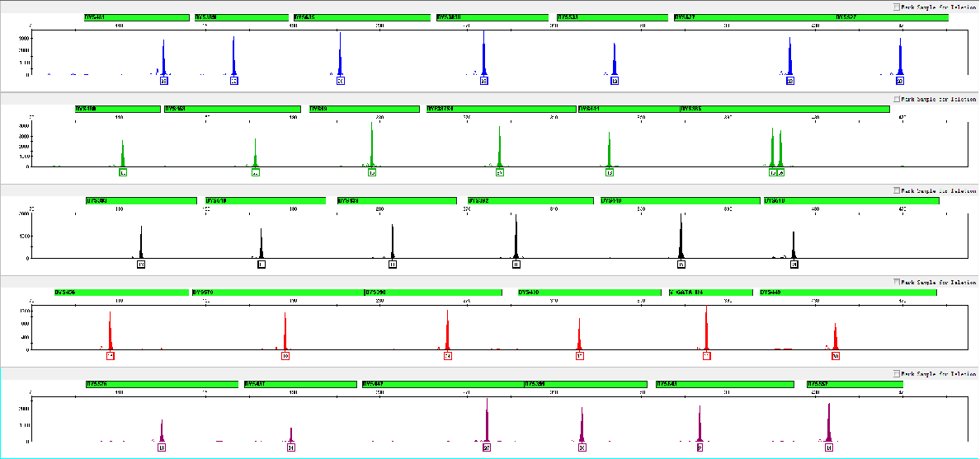Viewport: 980px width, 459px height.
Task: Tick Mark Sample for Deletion on blue dye panel
Action: pyautogui.click(x=898, y=7)
